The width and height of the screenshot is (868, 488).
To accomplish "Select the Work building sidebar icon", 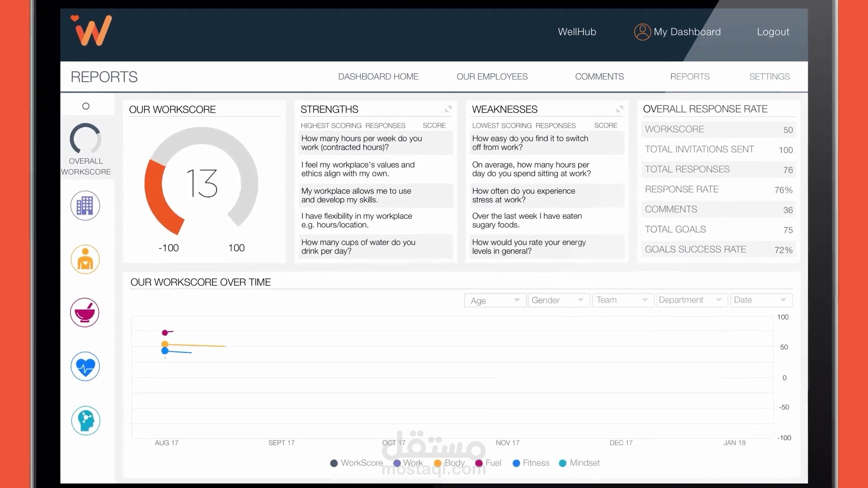I will pyautogui.click(x=85, y=206).
